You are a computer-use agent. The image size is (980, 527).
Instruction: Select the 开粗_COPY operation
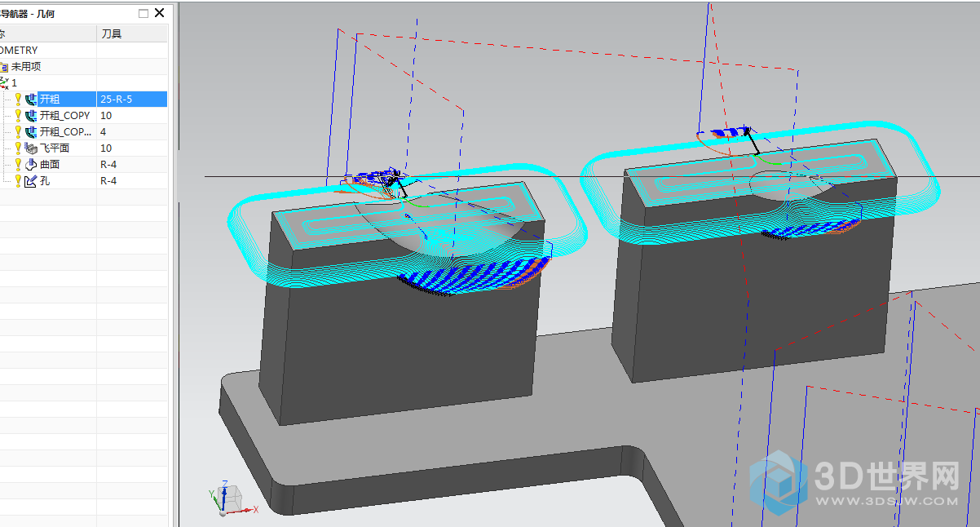(65, 115)
